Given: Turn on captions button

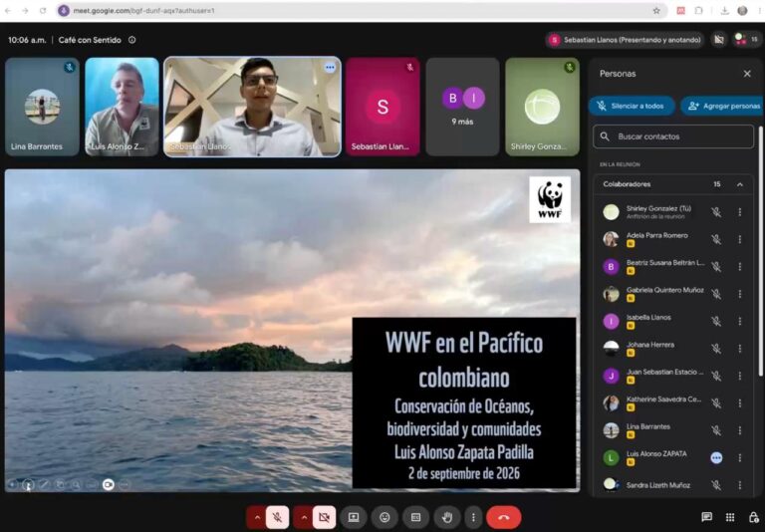Looking at the screenshot, I should 415,517.
